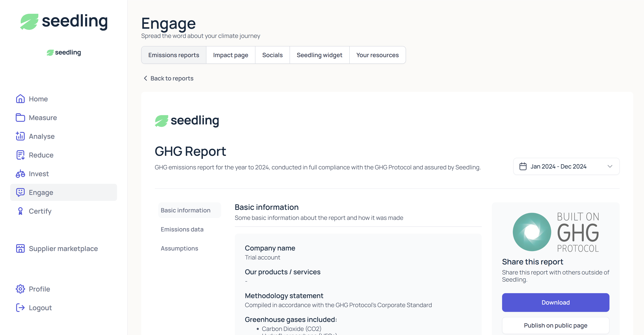Open the Socials tab
The image size is (644, 335).
[x=272, y=55]
